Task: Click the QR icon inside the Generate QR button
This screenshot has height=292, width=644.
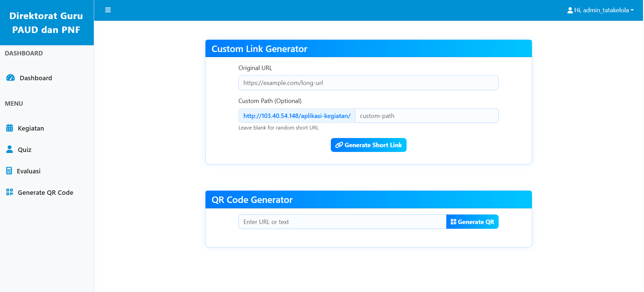Action: [453, 222]
